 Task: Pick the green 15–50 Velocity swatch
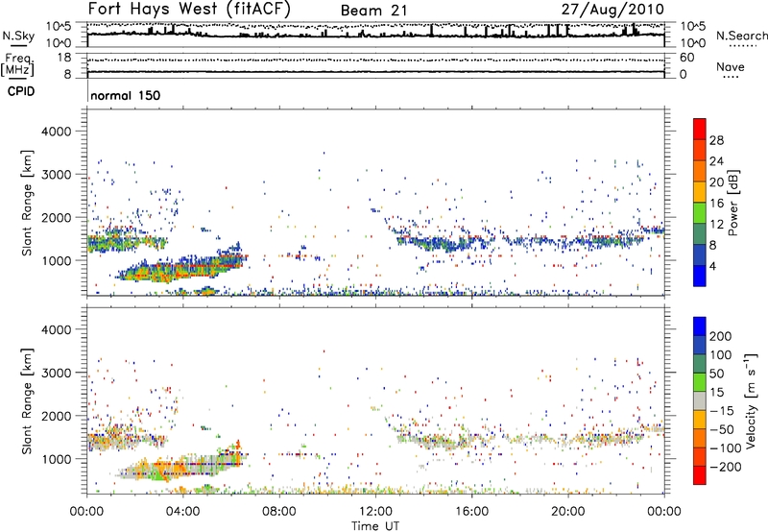[700, 382]
